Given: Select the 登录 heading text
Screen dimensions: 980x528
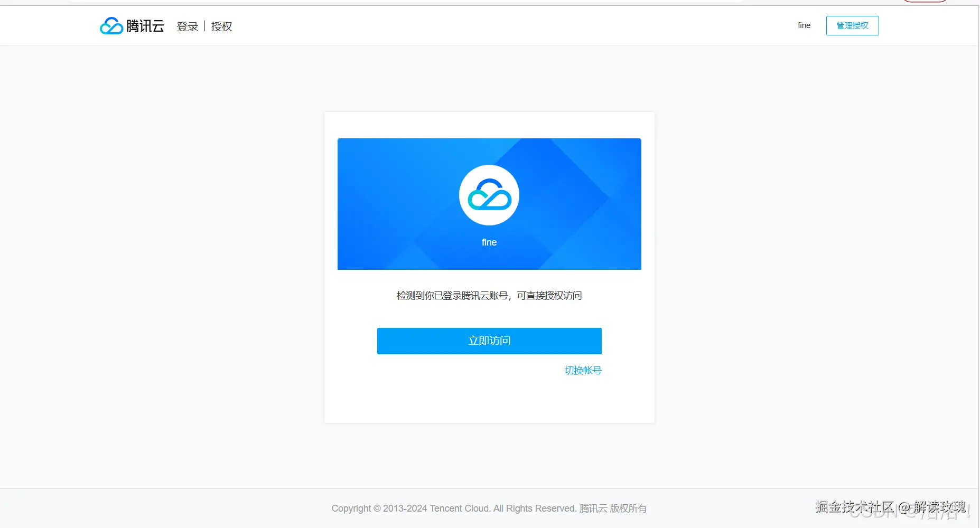Looking at the screenshot, I should [188, 26].
